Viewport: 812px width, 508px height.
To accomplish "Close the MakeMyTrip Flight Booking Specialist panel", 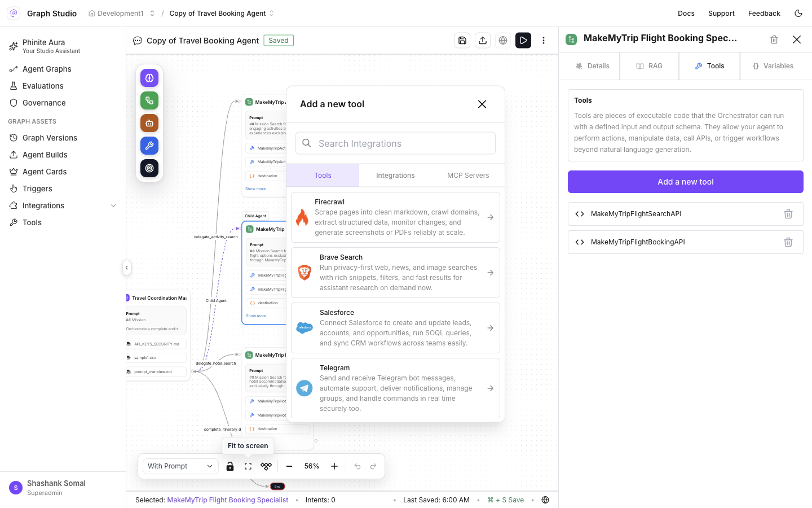I will [x=797, y=40].
